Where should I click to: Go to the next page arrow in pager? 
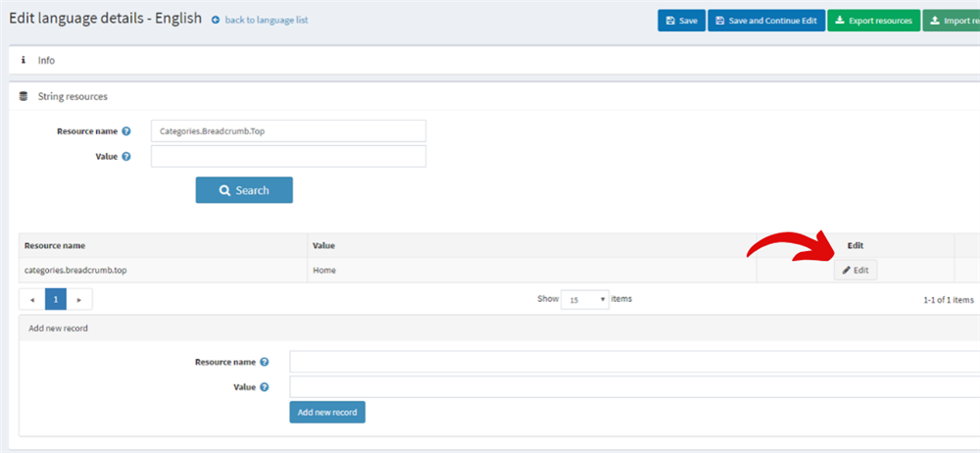(78, 299)
